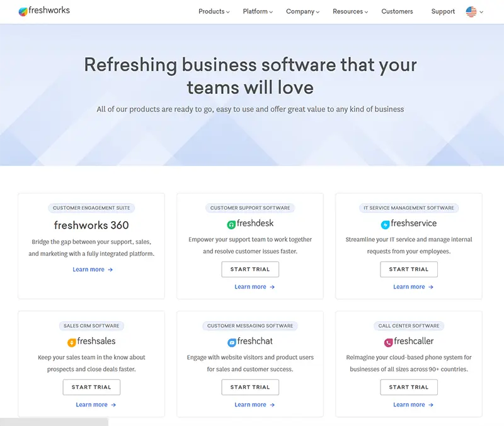
Task: Click freshdesk description 'Empower your support team'
Action: 250,246
